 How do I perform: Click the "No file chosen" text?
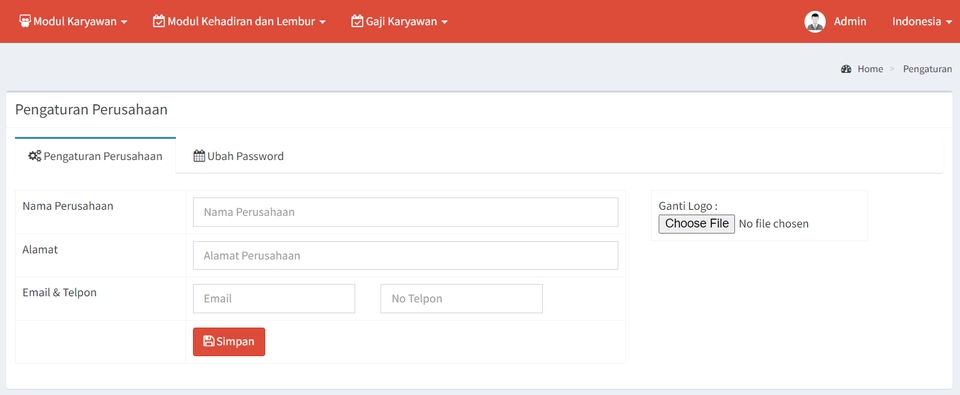[774, 224]
